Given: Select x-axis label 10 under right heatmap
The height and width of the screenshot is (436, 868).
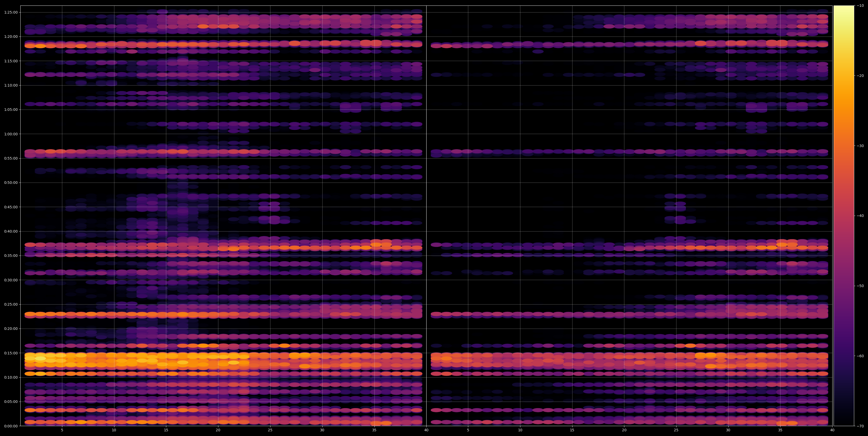Looking at the screenshot, I should point(520,430).
